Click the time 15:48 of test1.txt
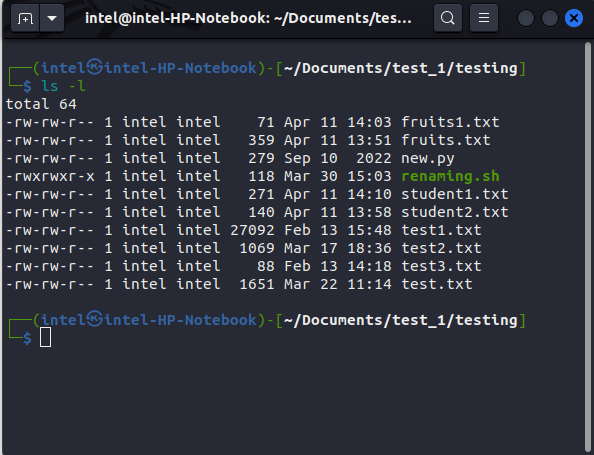The image size is (594, 455). pyautogui.click(x=369, y=230)
